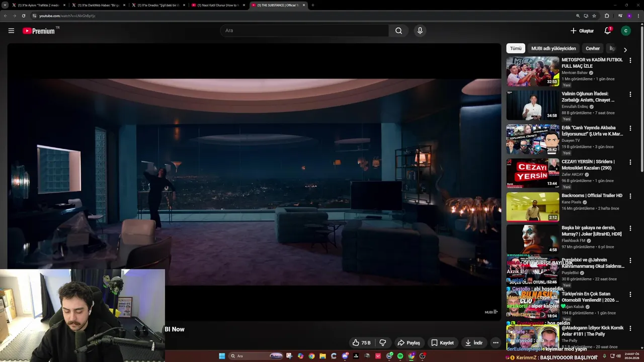The width and height of the screenshot is (644, 362).
Task: Open taskbar volume speaker icon
Action: (x=618, y=356)
